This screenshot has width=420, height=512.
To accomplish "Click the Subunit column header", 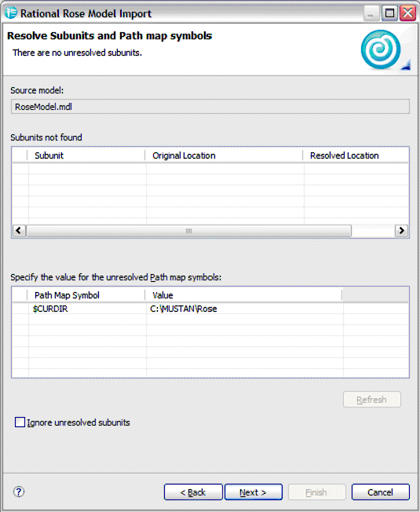I will (x=86, y=155).
